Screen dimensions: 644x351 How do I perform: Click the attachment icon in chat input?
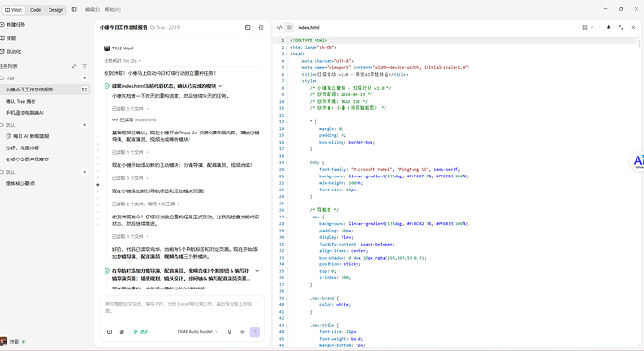point(109,331)
